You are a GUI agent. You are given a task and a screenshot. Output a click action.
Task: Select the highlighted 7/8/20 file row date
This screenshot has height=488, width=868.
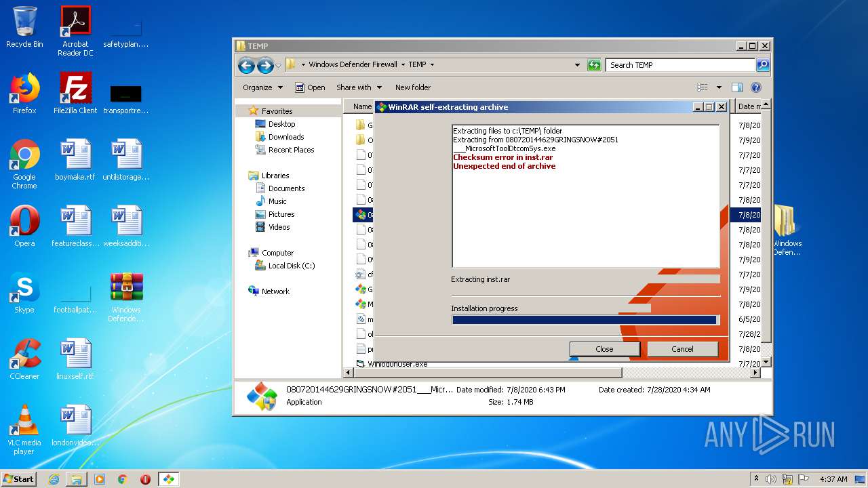pos(749,215)
